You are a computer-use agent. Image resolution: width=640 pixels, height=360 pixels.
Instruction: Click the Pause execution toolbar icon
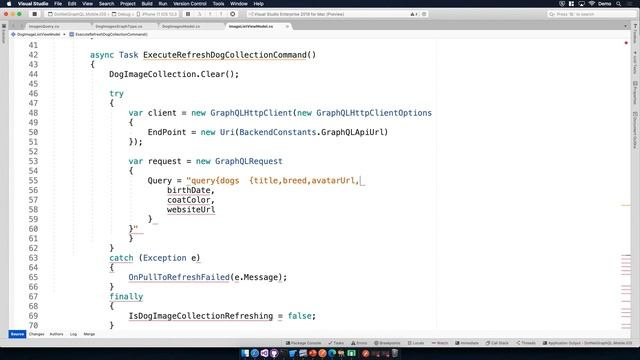(188, 14)
